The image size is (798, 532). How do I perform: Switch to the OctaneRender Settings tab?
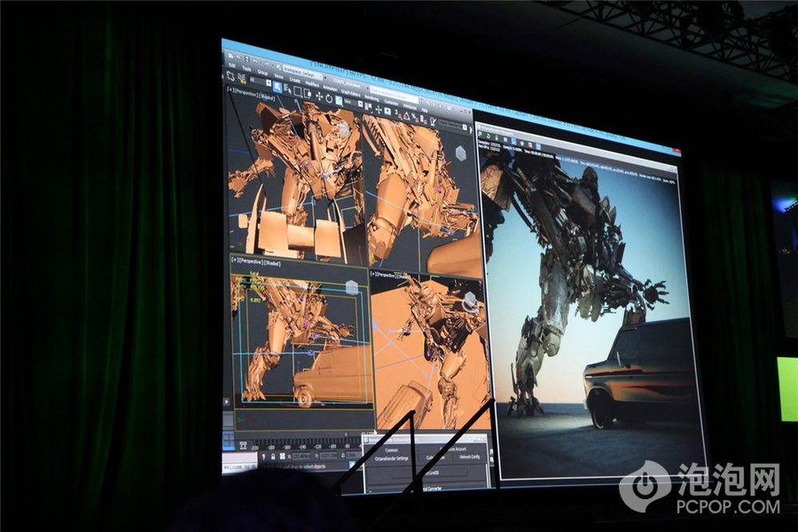point(391,459)
